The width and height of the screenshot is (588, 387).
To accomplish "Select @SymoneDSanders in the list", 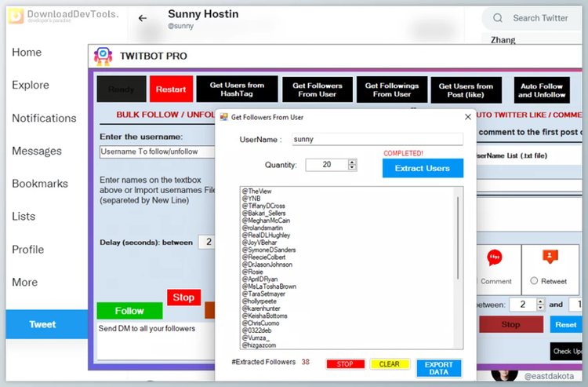I will 268,250.
